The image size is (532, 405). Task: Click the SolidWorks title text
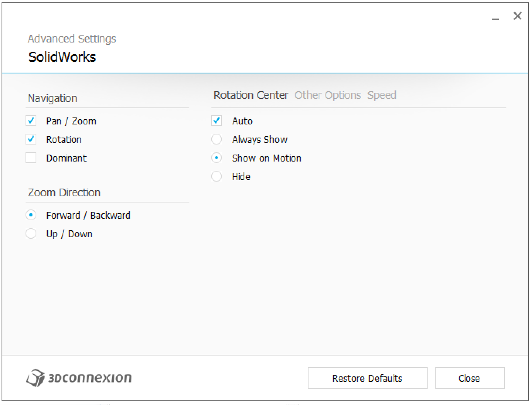(62, 57)
